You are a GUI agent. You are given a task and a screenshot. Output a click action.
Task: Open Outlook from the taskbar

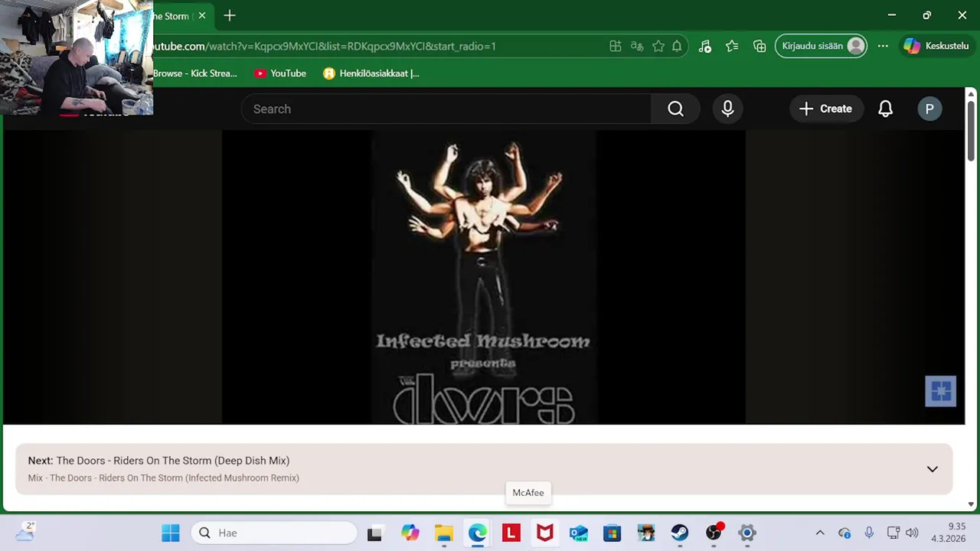579,533
